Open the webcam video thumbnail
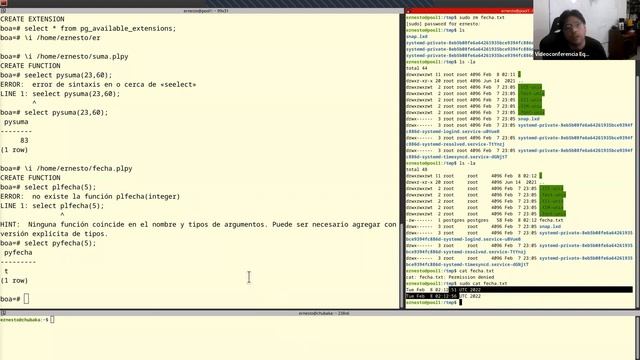 [586, 29]
